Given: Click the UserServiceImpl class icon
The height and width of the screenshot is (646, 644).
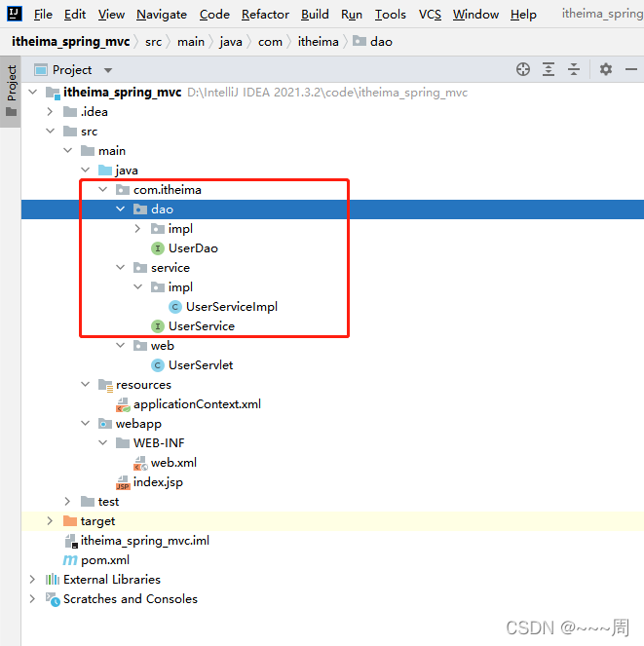Looking at the screenshot, I should coord(175,307).
